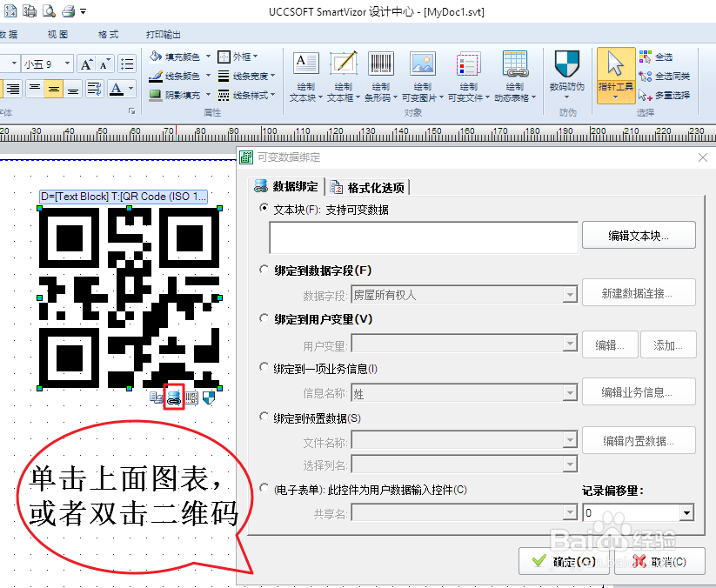Screen dimensions: 716x588
Task: Click the text wrap direction icon
Action: point(95,89)
